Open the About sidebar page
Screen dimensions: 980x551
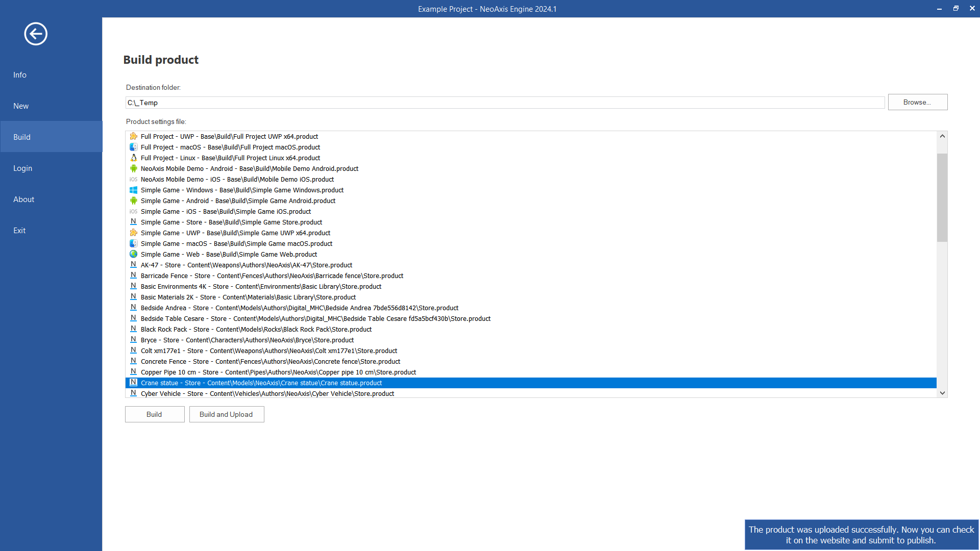(x=23, y=199)
